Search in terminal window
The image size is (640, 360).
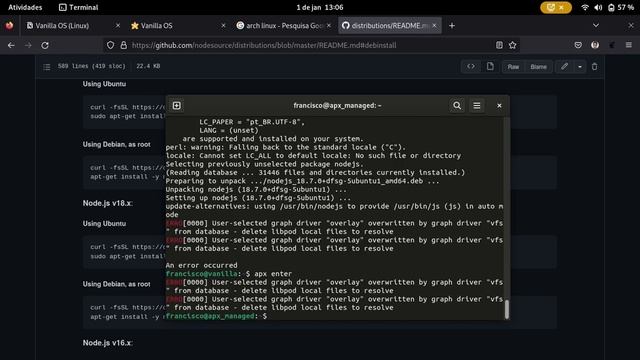(457, 106)
